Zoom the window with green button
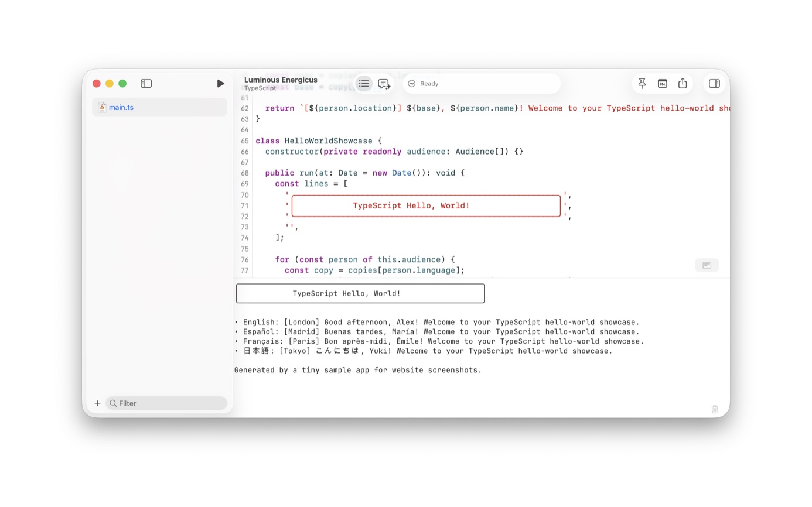812x507 pixels. tap(122, 84)
